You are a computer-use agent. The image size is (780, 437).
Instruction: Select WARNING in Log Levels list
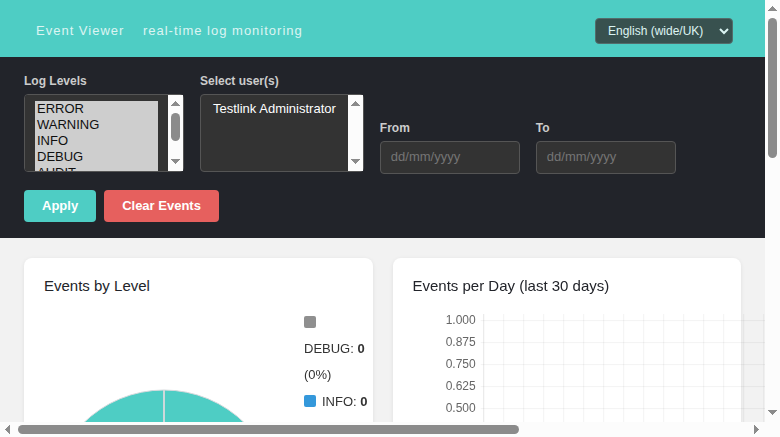97,124
